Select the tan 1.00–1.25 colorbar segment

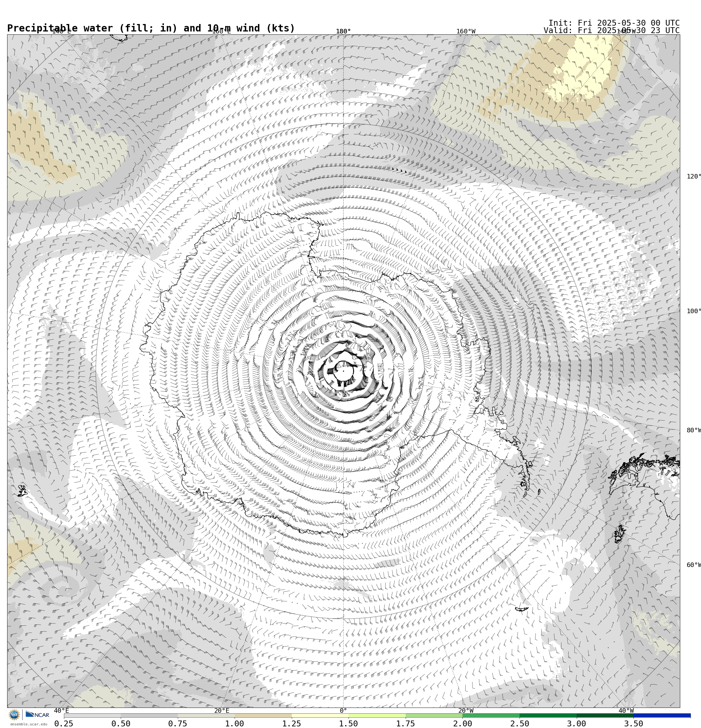[x=263, y=715]
